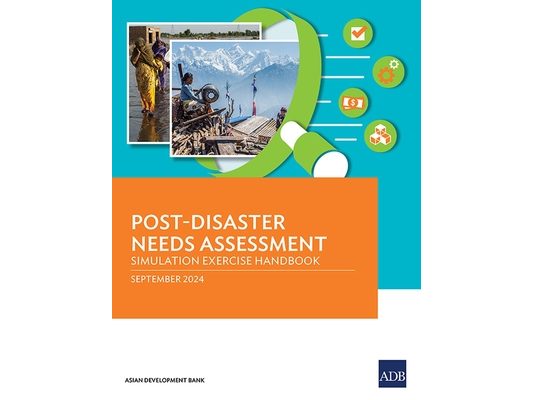Click the dollar bill money icon
Viewport: 533px width, 400px height.
click(x=354, y=103)
